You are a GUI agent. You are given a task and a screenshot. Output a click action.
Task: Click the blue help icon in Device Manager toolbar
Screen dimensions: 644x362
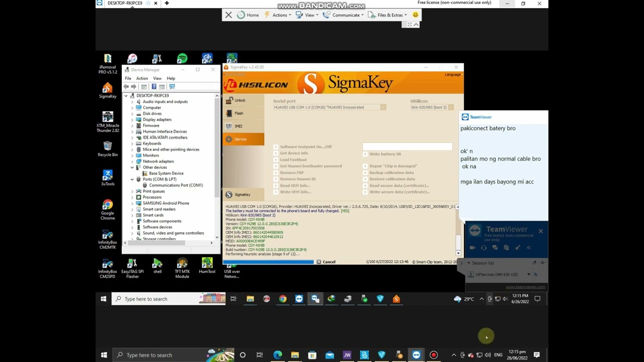(154, 86)
